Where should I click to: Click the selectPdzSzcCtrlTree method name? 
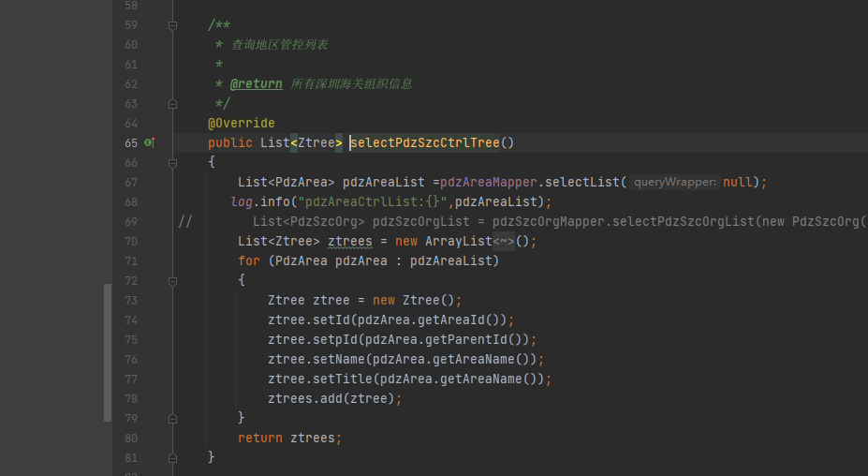pos(425,143)
